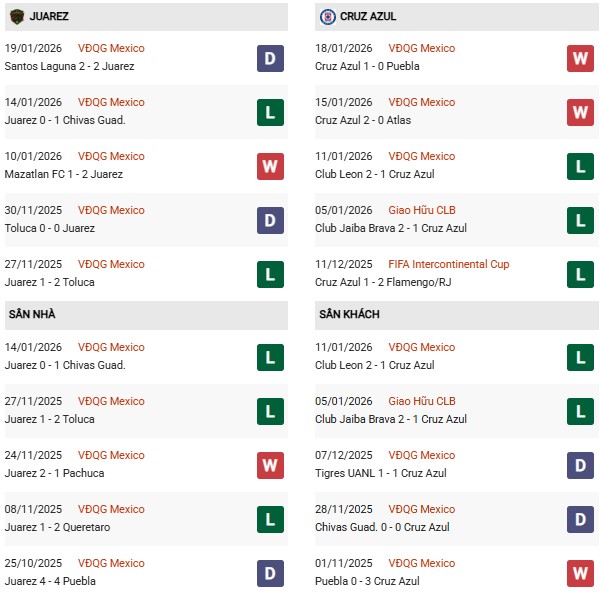This screenshot has height=595, width=600.
Task: Click D badge for Juarez 4-4 Puebla
Action: (x=270, y=573)
